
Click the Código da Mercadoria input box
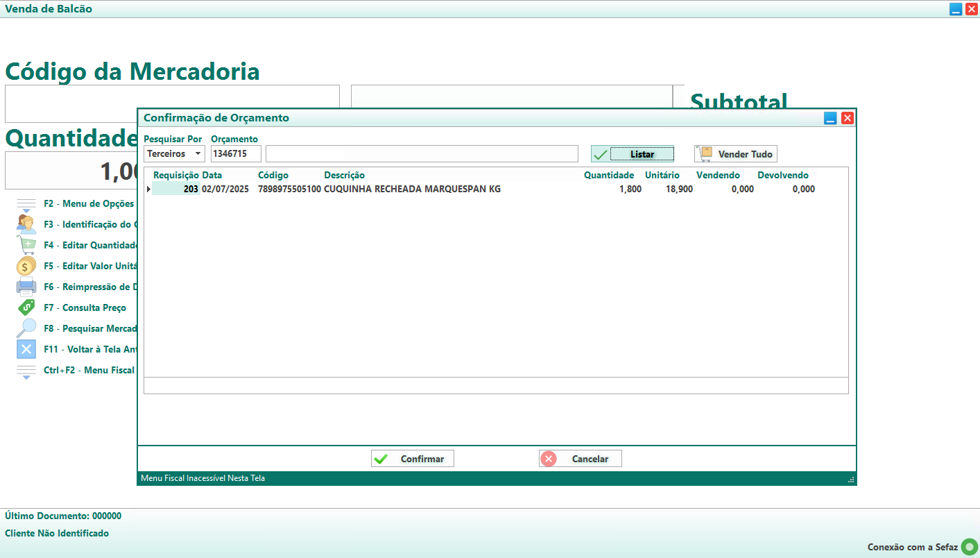172,104
